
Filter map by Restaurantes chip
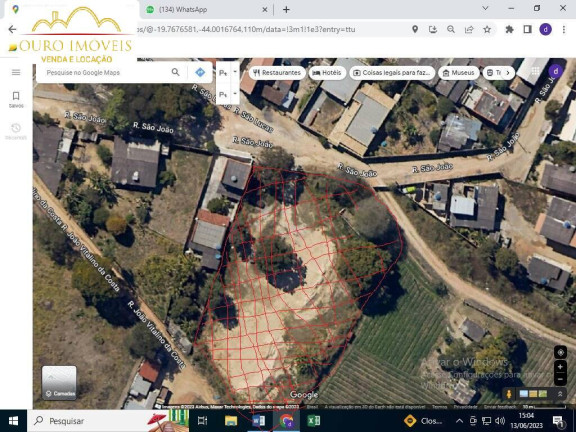click(x=277, y=73)
